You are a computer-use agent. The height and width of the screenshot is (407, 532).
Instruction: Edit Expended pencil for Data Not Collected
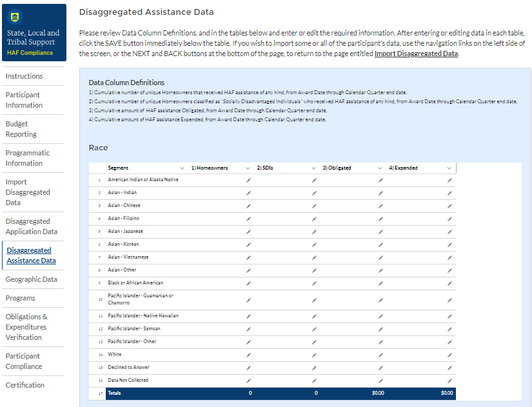[449, 381]
